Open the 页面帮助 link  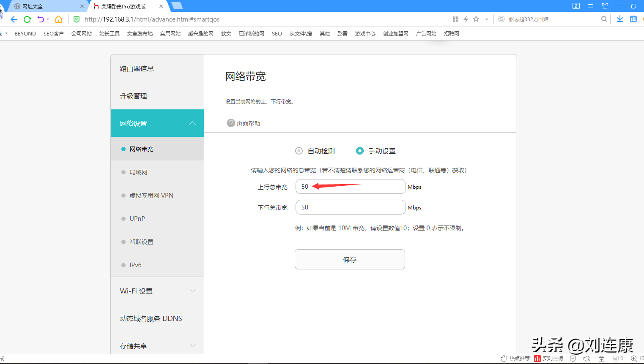[x=249, y=123]
